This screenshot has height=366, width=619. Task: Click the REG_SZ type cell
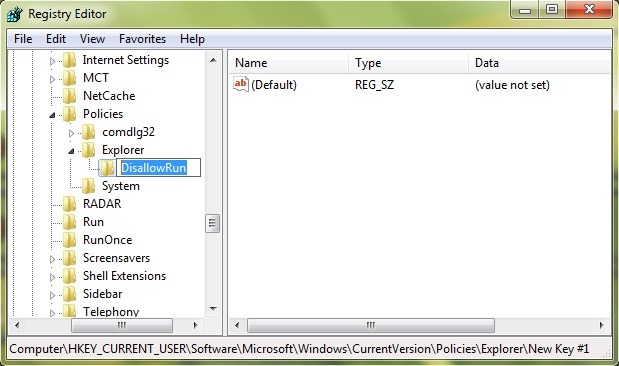[374, 85]
